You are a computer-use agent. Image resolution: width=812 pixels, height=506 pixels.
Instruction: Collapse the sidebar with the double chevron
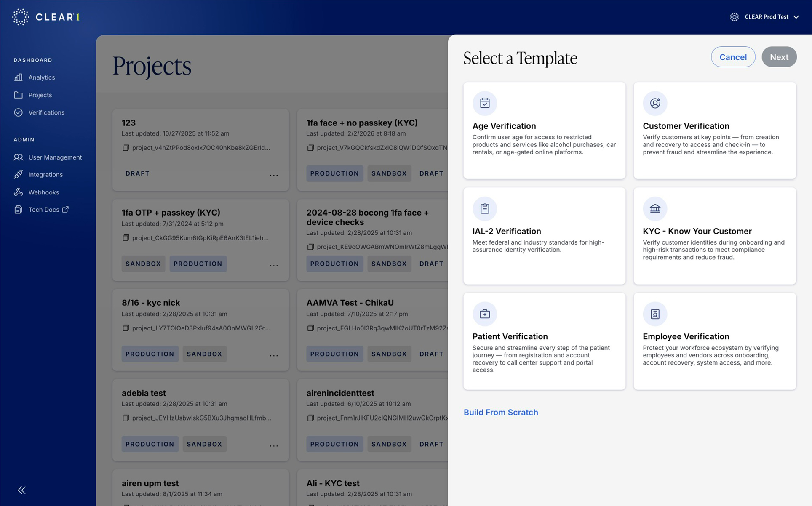coord(21,490)
